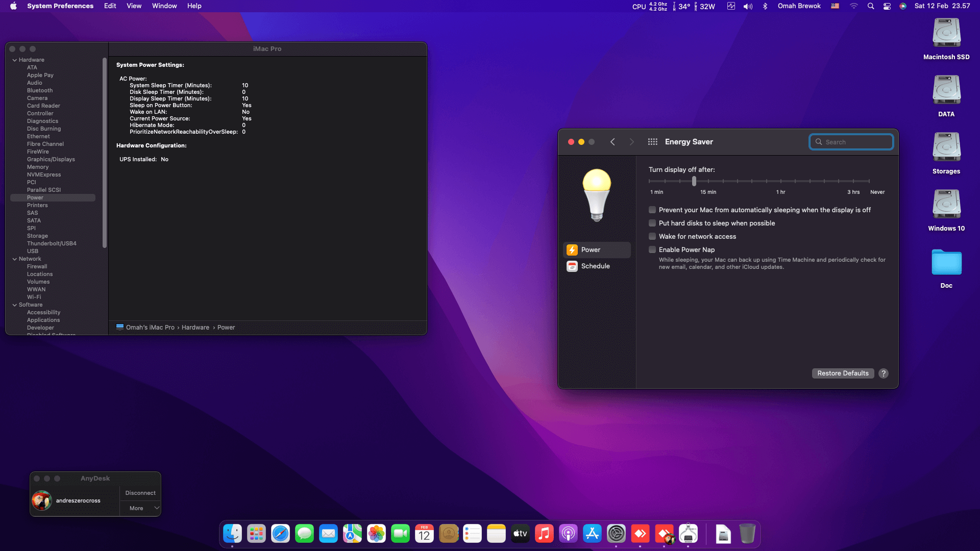Open the View menu

pyautogui.click(x=134, y=6)
